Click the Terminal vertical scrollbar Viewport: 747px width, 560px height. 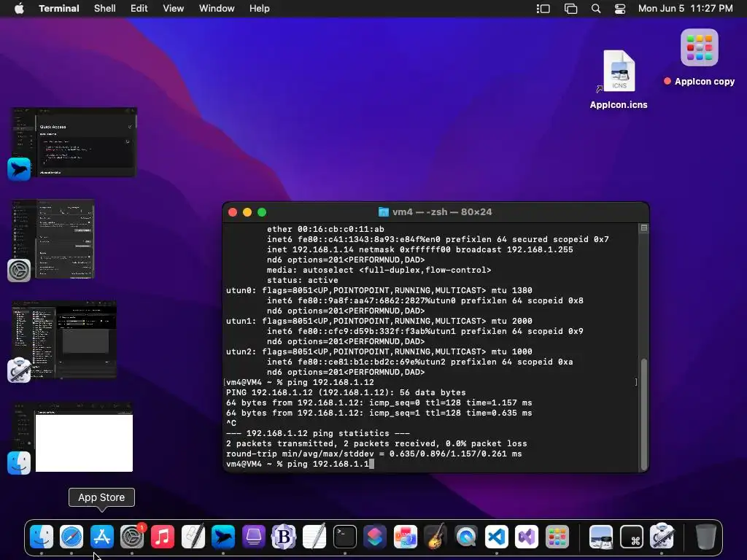[643, 413]
